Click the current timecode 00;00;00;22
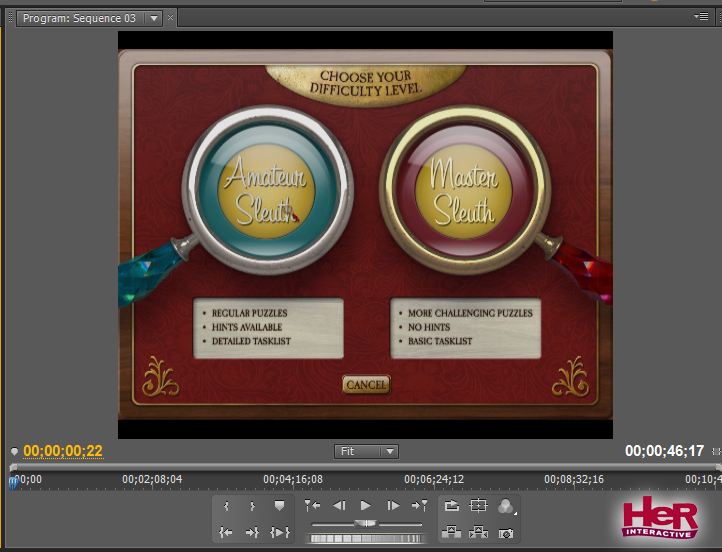722x552 pixels. [x=63, y=451]
